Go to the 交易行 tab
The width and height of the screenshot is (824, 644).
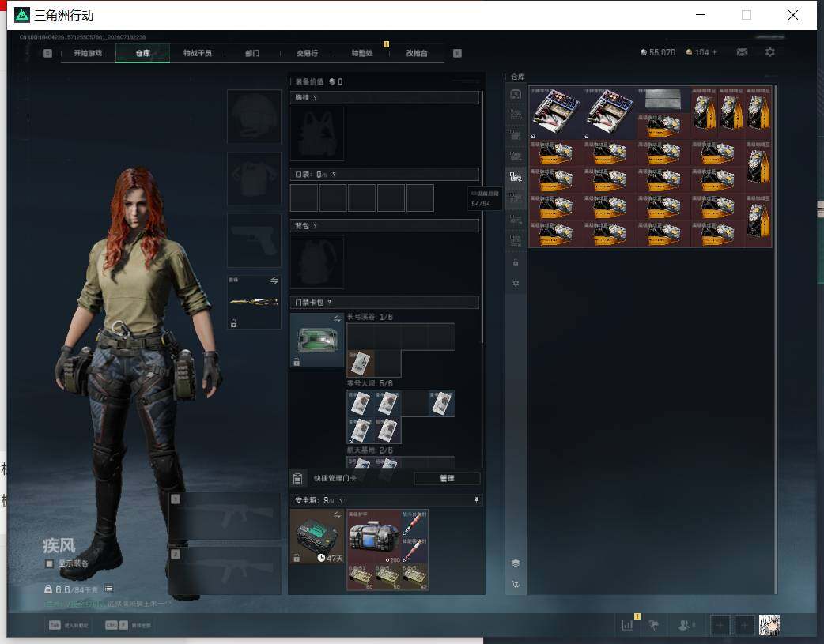click(307, 53)
